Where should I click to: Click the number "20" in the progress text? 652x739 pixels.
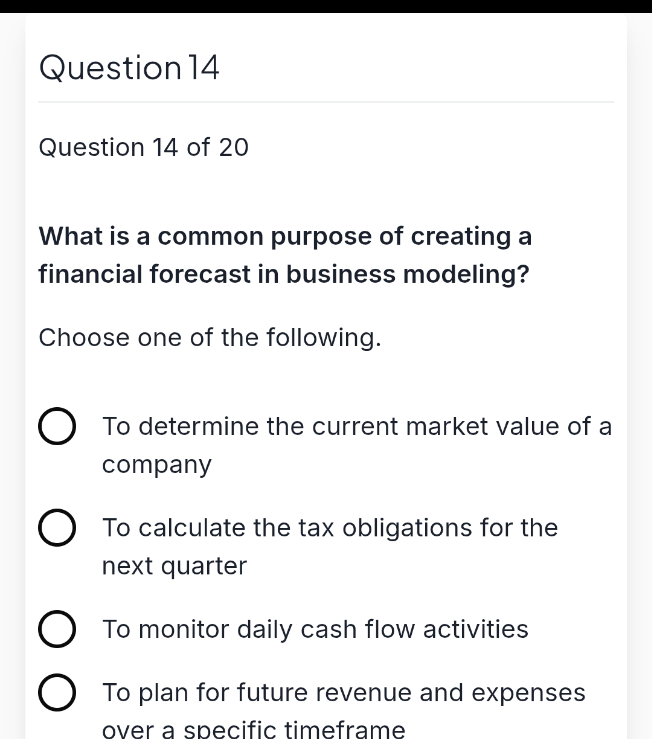pos(233,148)
